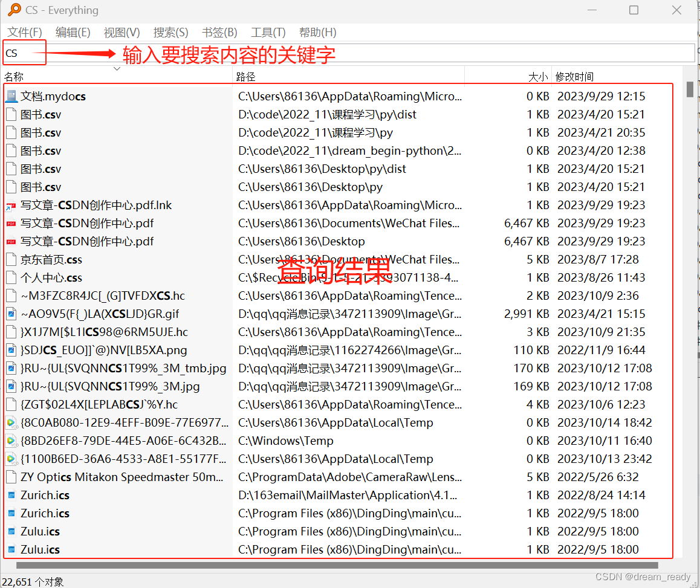Click the CSV file icon beside first 图书.csv
The width and height of the screenshot is (700, 588).
pos(10,114)
